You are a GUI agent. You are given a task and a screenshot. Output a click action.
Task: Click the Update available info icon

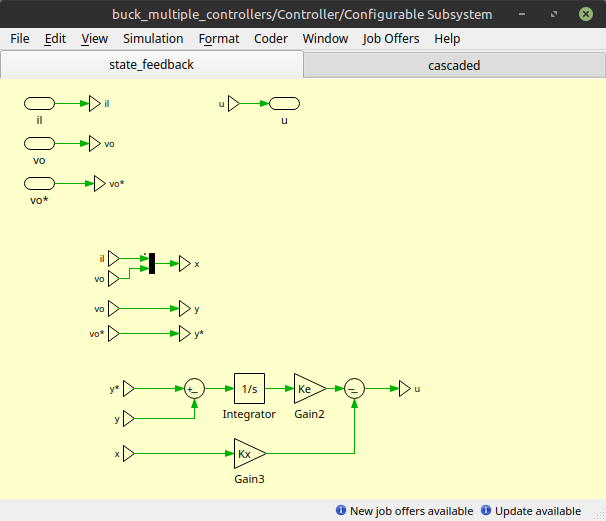[486, 510]
